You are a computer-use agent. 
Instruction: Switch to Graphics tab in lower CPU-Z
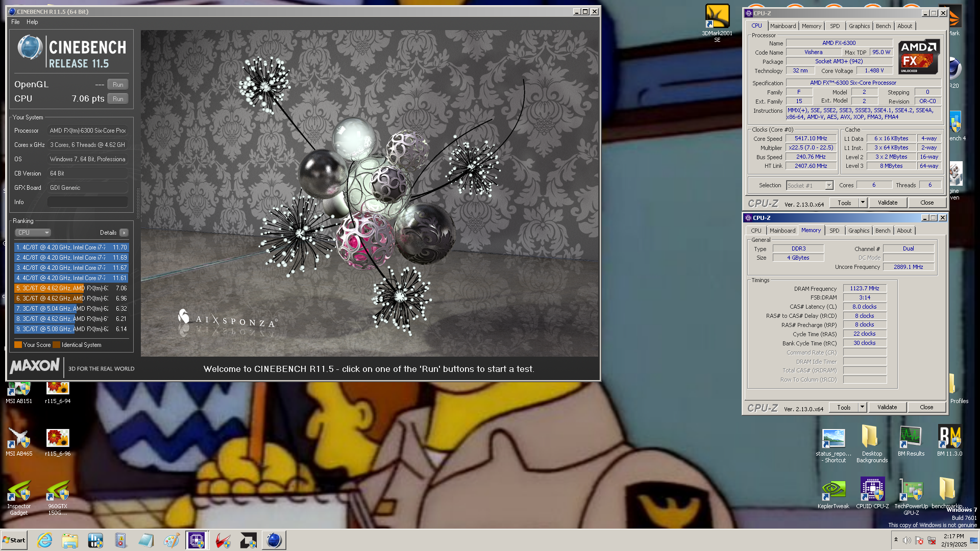pos(859,231)
